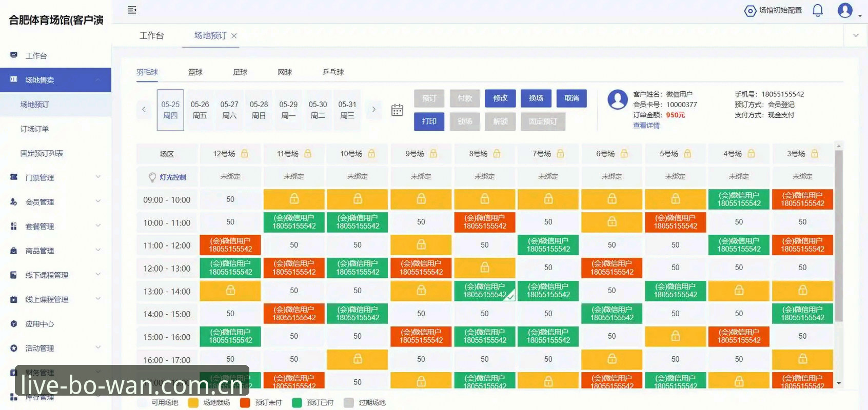Image resolution: width=868 pixels, height=410 pixels.
Task: Select locked 6号场 slot at 10:00
Action: coord(612,222)
